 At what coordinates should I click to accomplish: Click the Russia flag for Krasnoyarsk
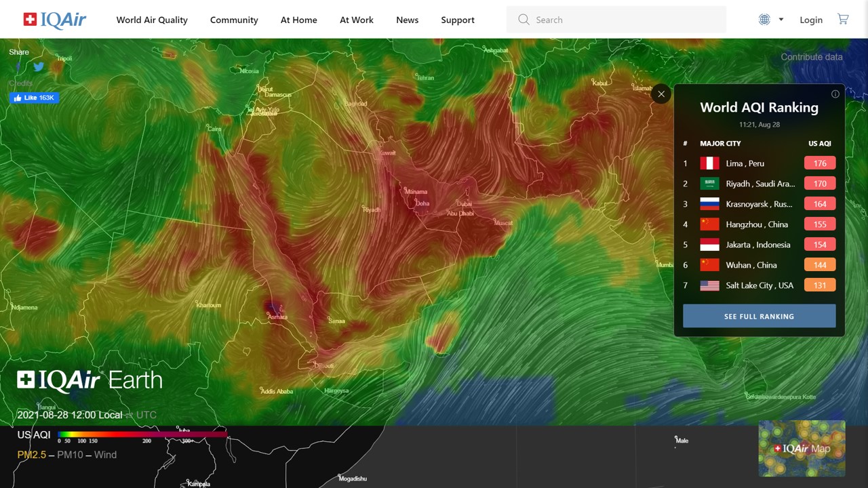pyautogui.click(x=709, y=204)
